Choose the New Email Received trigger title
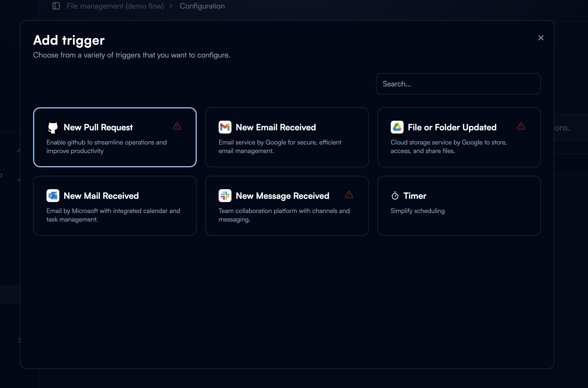This screenshot has width=588, height=388. (x=276, y=127)
